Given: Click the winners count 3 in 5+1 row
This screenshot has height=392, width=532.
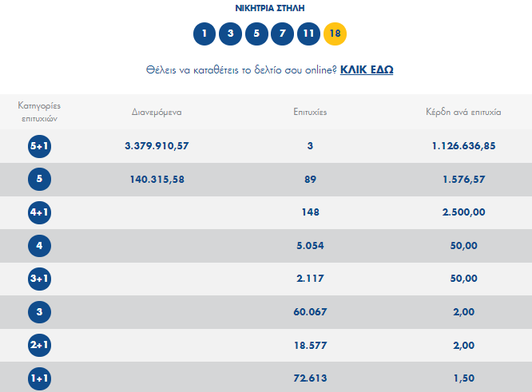Looking at the screenshot, I should (x=310, y=146).
